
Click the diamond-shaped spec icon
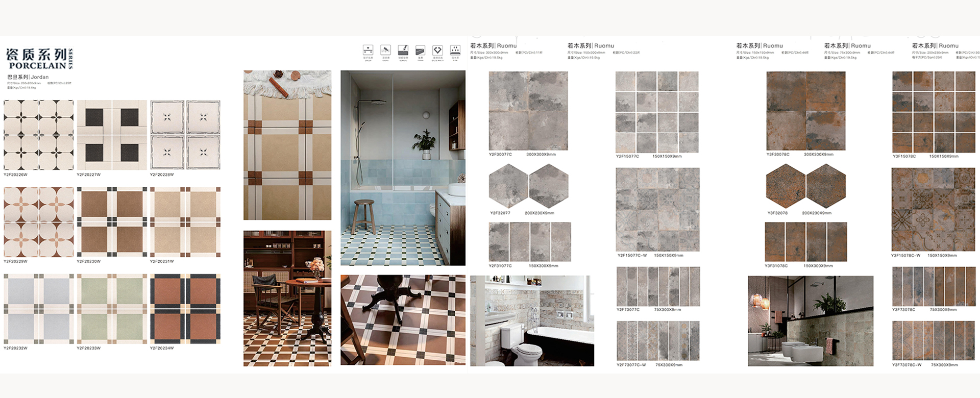click(x=437, y=51)
